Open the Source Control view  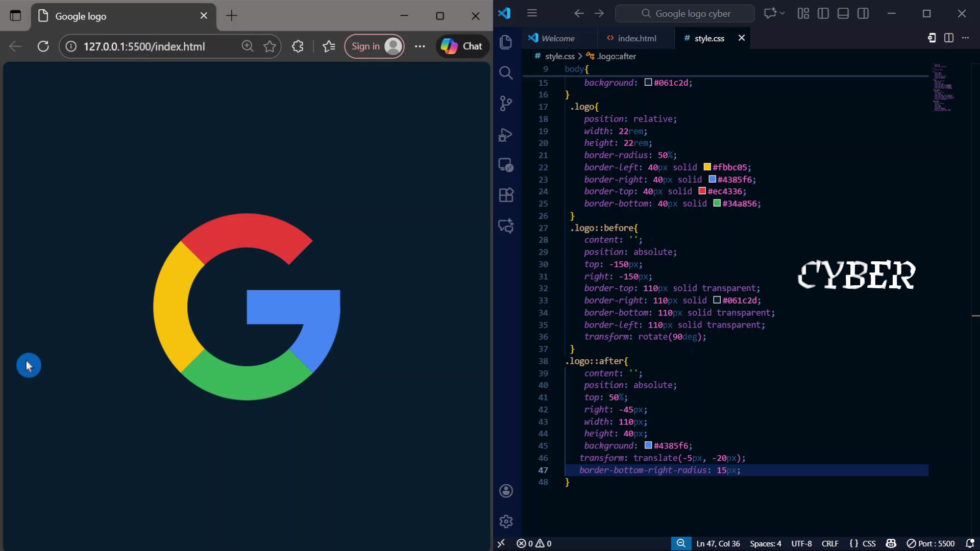[506, 104]
